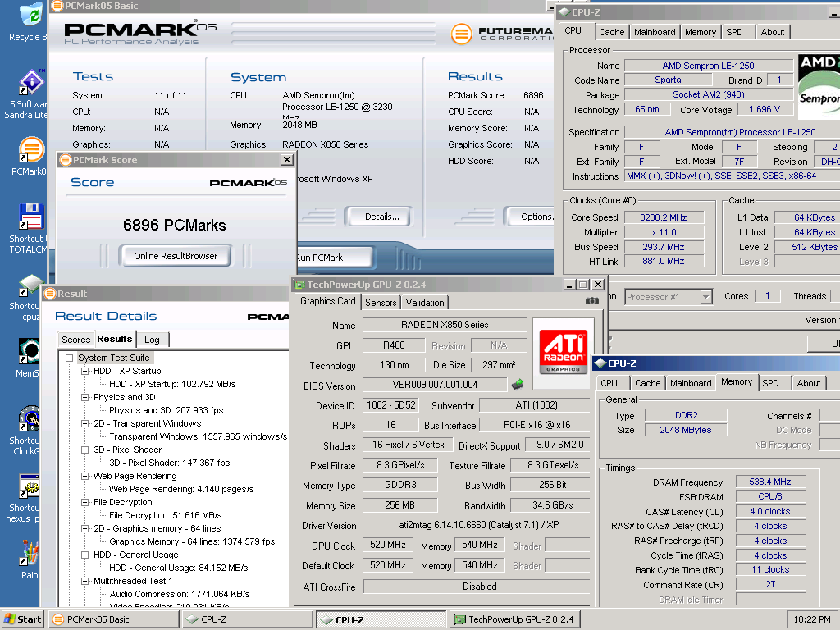
Task: Open the TOTALCMD shortcut floppy icon
Action: tap(32, 217)
